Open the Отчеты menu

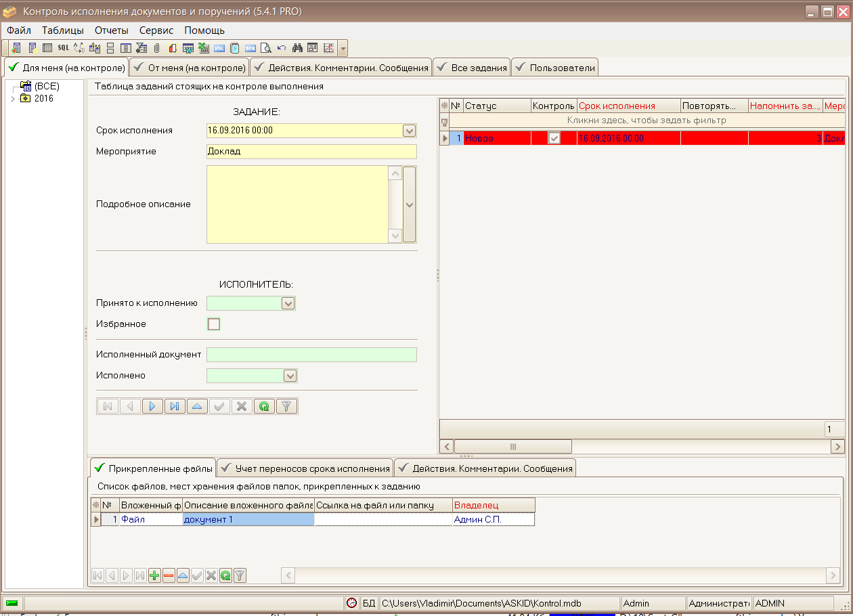pyautogui.click(x=112, y=30)
